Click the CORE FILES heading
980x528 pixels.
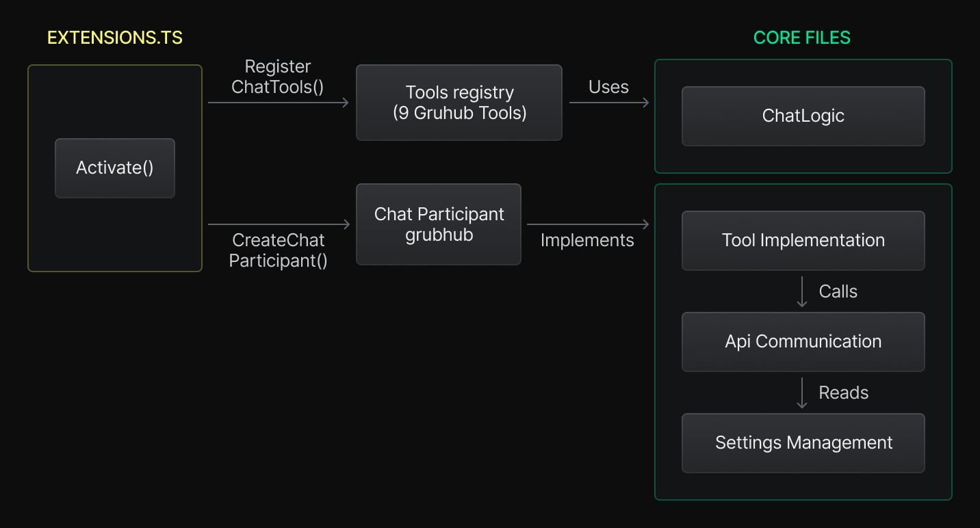[802, 38]
